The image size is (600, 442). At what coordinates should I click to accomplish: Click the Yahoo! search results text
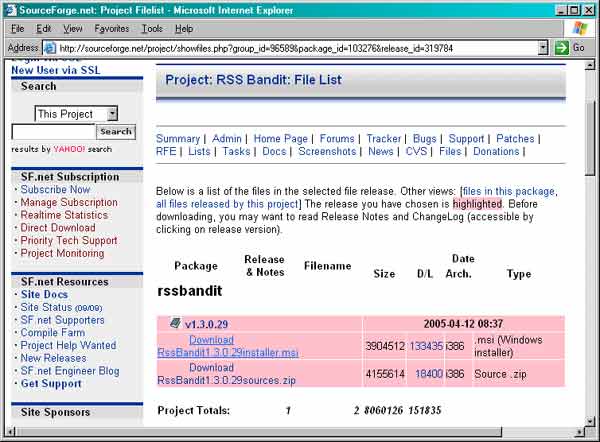62,149
